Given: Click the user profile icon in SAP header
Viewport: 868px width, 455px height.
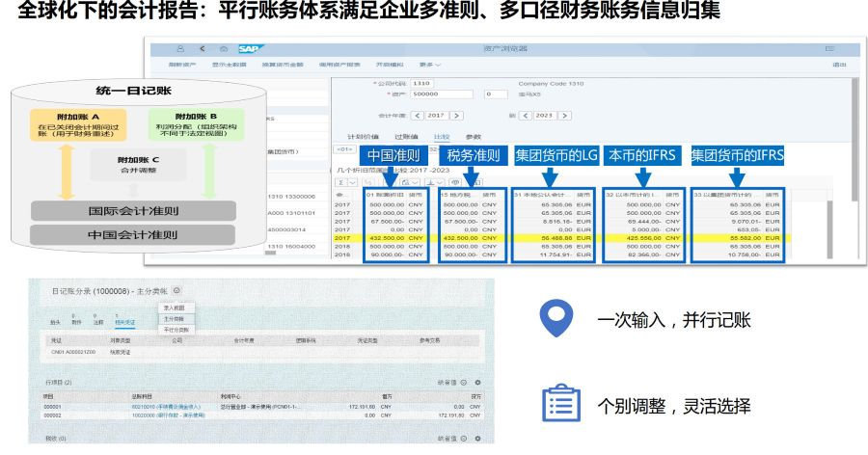Looking at the screenshot, I should click(180, 49).
